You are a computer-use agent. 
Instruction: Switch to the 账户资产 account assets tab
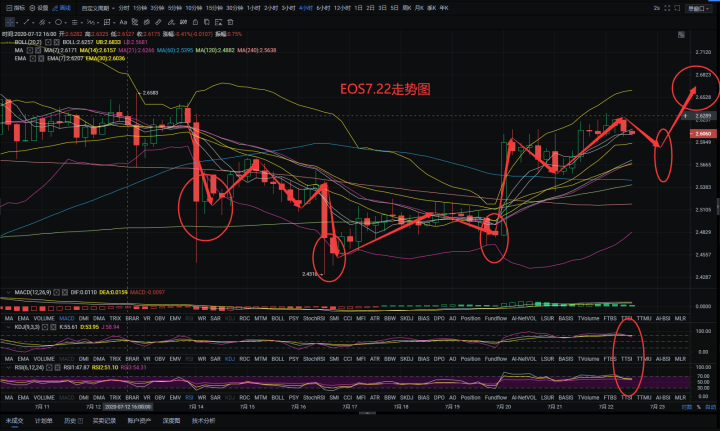pyautogui.click(x=139, y=420)
